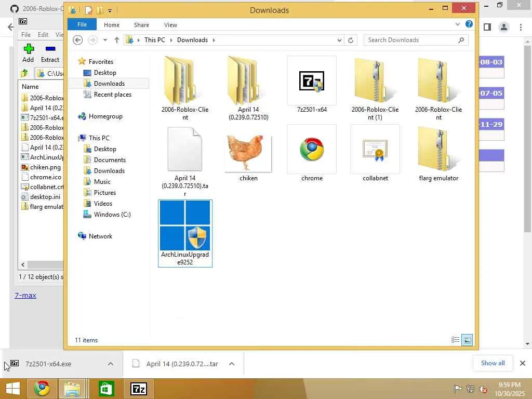Click the Forward navigation arrow in Explorer

pyautogui.click(x=92, y=40)
